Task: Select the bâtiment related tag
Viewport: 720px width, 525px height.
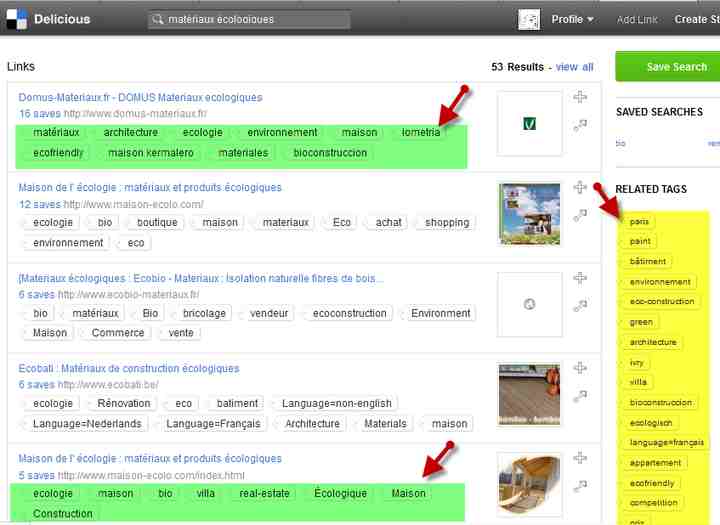Action: pos(647,261)
